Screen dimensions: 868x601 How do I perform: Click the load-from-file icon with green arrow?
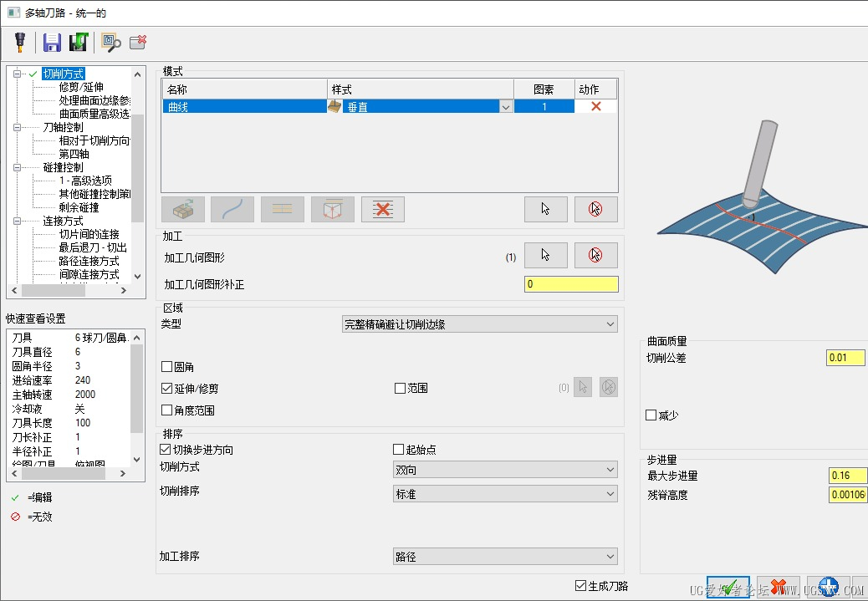point(79,42)
